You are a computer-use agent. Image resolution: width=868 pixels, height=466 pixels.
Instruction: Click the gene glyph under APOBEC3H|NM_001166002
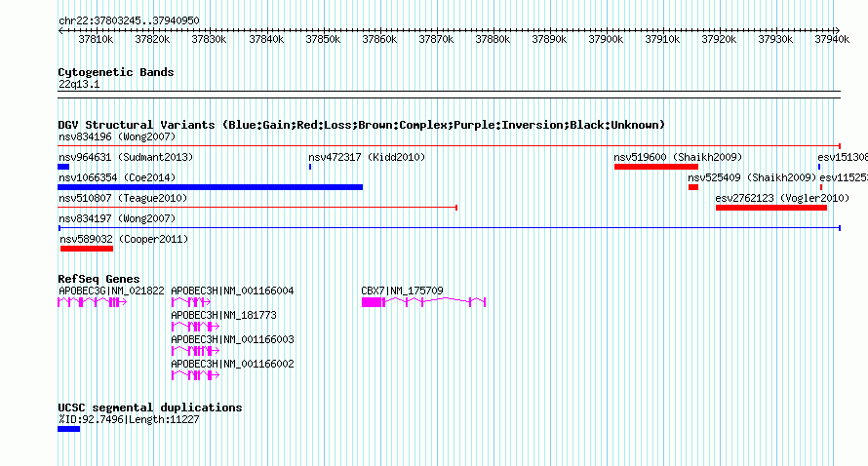click(x=195, y=375)
